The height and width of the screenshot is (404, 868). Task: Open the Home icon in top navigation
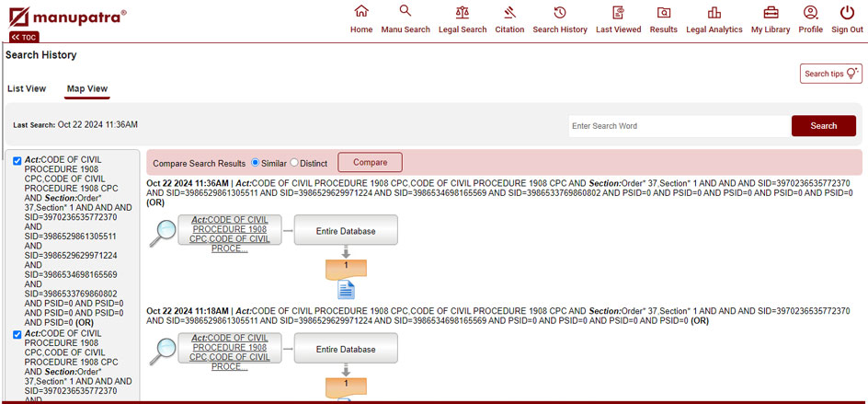361,12
